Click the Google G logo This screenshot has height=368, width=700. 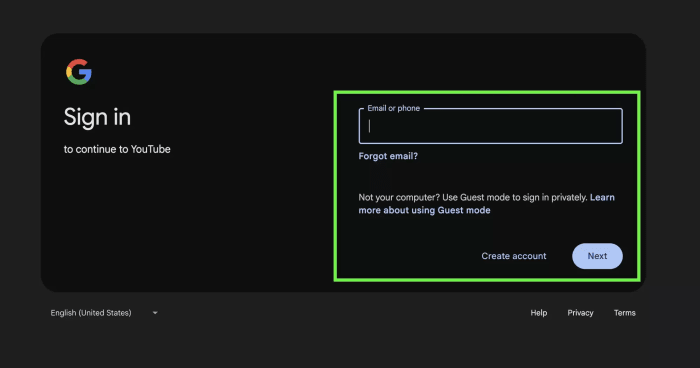(79, 72)
